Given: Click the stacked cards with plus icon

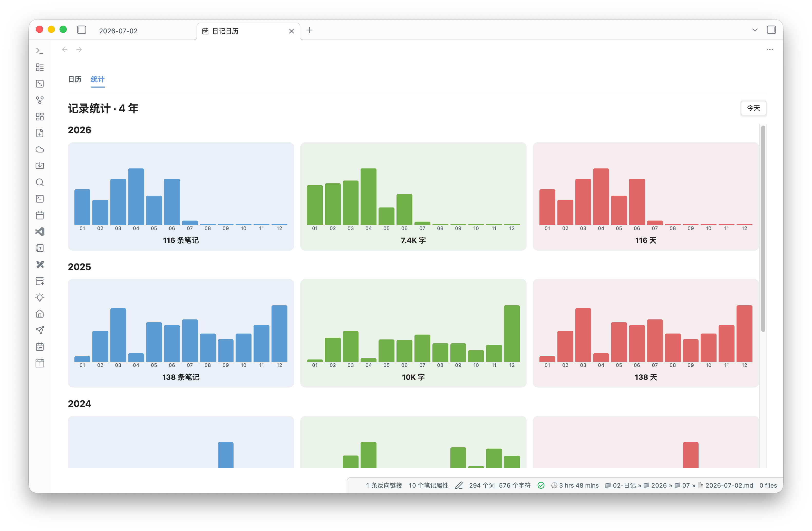Looking at the screenshot, I should coord(40,281).
